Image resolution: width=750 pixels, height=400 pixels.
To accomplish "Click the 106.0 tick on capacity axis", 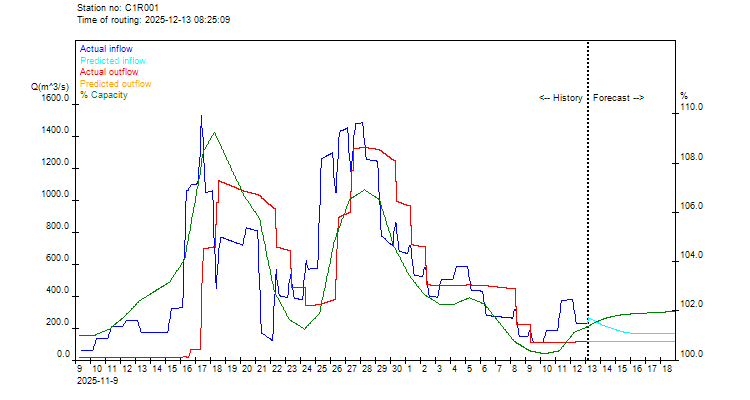I will tap(692, 207).
